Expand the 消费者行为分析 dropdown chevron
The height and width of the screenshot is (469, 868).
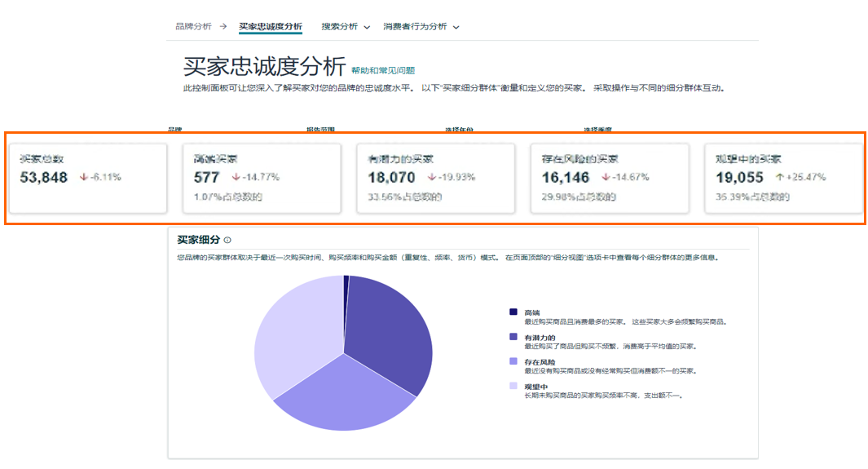point(456,27)
